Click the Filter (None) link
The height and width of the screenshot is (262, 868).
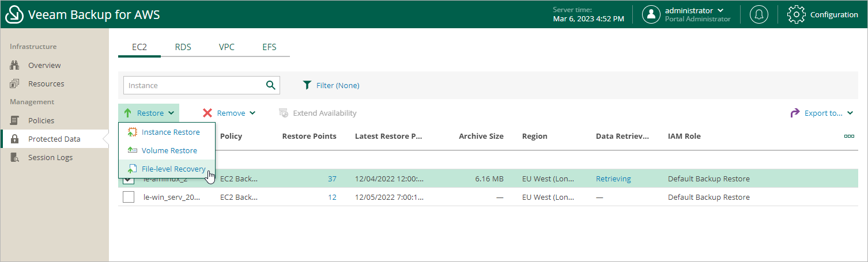tap(338, 85)
